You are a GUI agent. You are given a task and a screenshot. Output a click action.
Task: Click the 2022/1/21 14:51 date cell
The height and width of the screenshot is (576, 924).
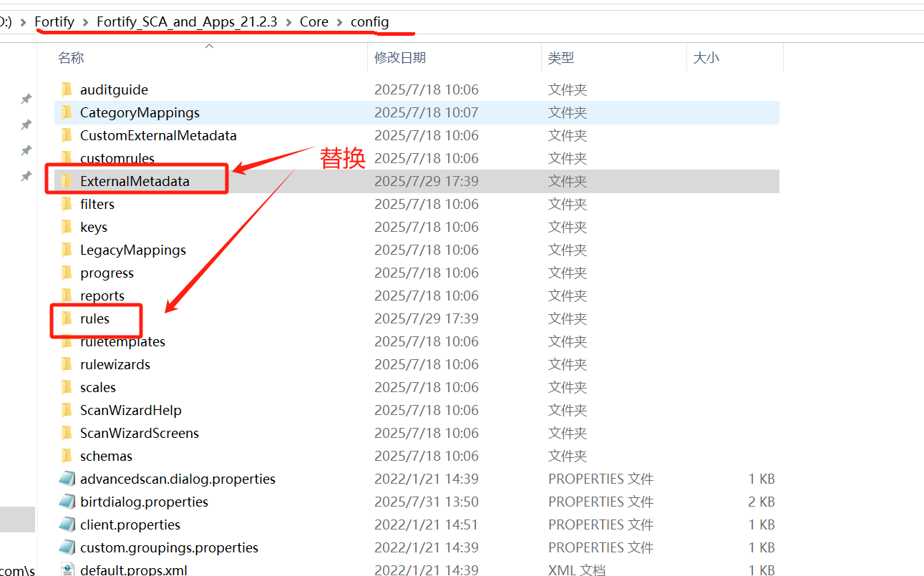click(427, 524)
